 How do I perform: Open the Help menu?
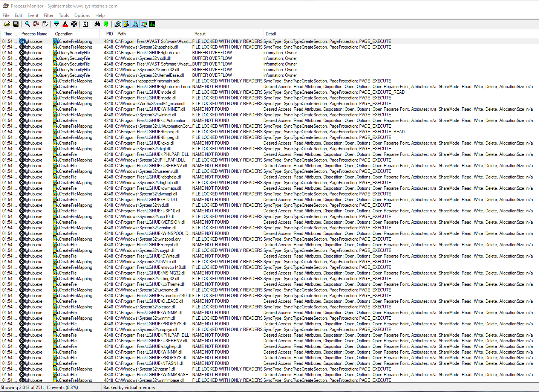point(100,15)
